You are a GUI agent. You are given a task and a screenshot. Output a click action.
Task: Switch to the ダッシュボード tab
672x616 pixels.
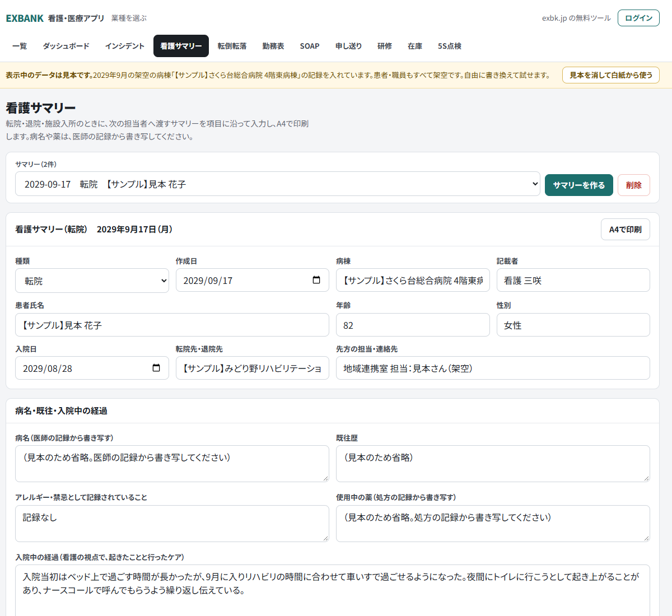coord(66,46)
